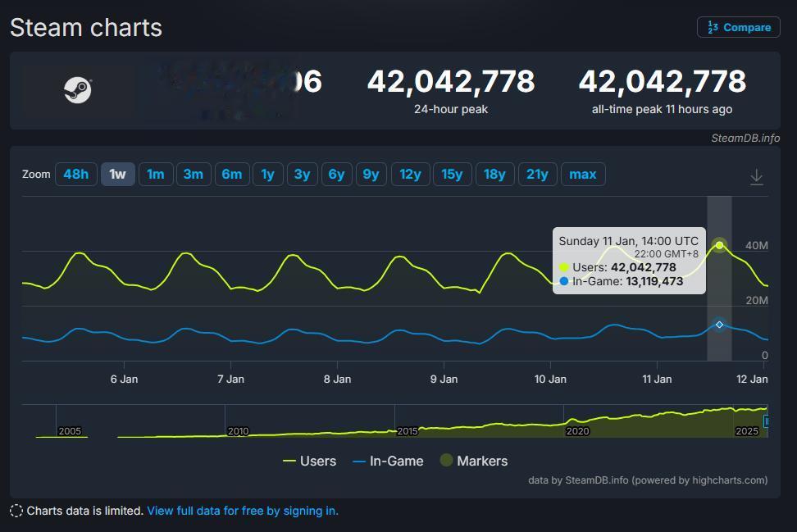797x532 pixels.
Task: Switch zoom to 1m
Action: click(x=156, y=175)
